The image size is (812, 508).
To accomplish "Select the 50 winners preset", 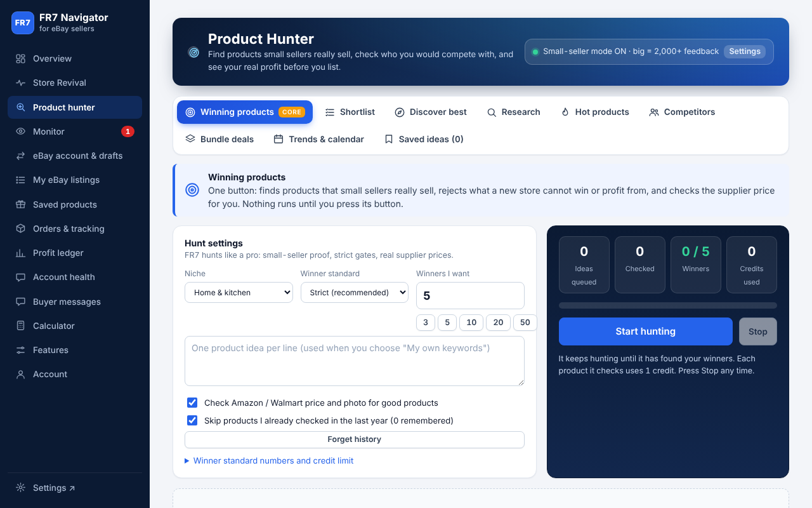I will coord(525,323).
